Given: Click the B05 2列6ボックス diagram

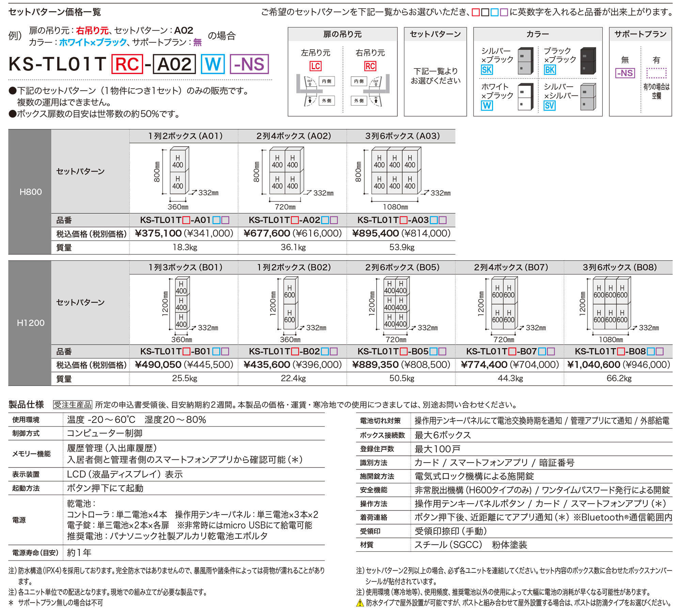Looking at the screenshot, I should click(x=396, y=303).
